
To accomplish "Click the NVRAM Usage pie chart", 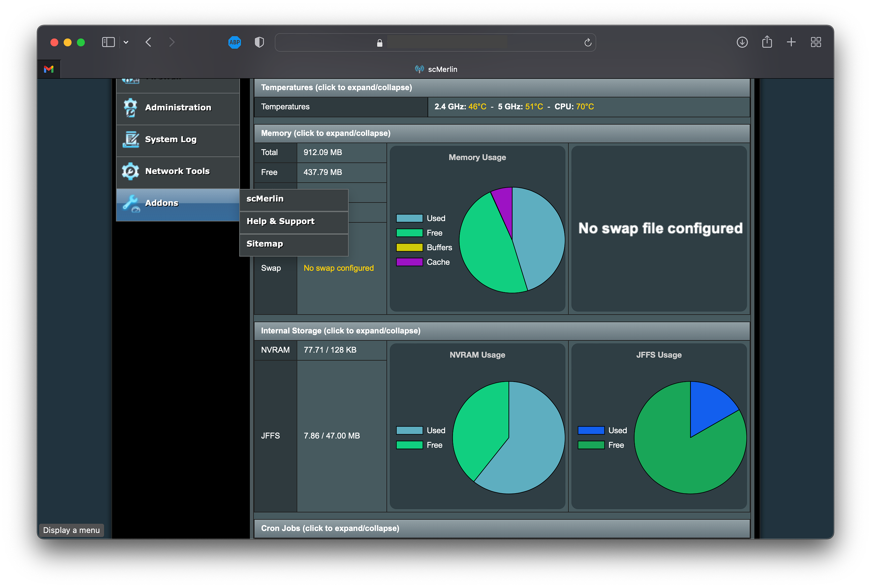I will click(x=509, y=437).
